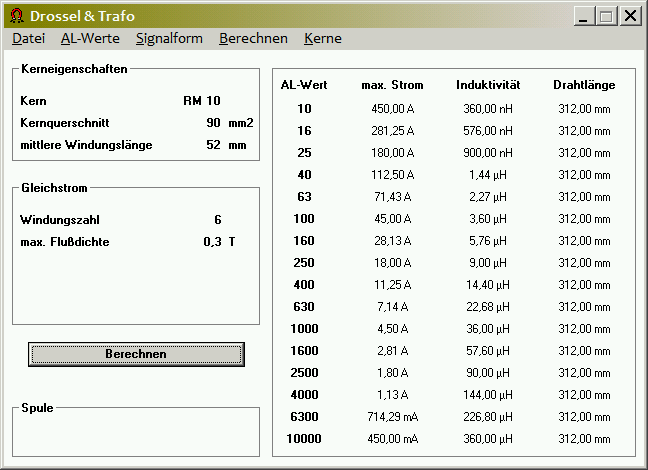Click the max. Flußdichte label
648x470 pixels.
(65, 242)
